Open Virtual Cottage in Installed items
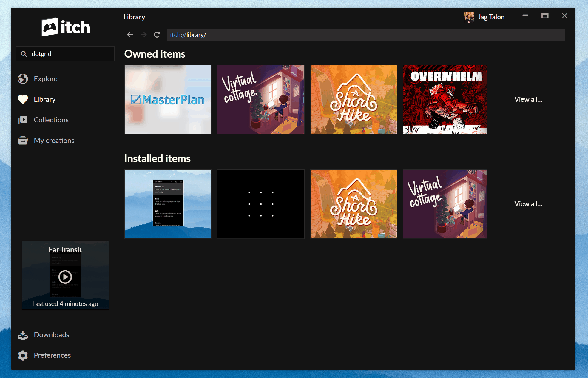 (445, 204)
